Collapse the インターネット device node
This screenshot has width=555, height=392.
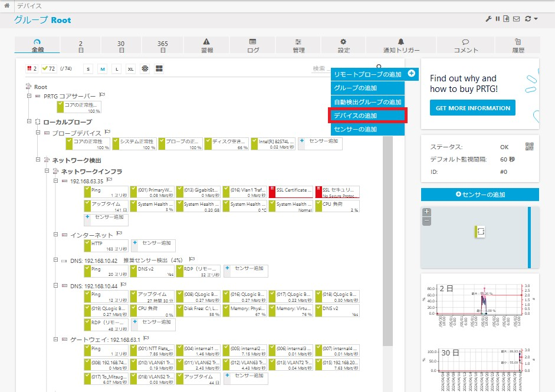(x=55, y=235)
